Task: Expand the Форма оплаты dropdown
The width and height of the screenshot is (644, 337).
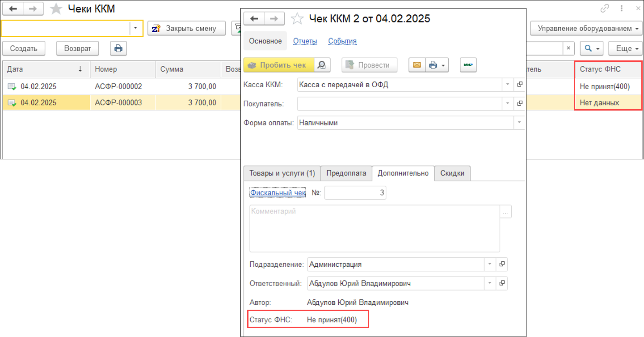Action: click(x=519, y=123)
